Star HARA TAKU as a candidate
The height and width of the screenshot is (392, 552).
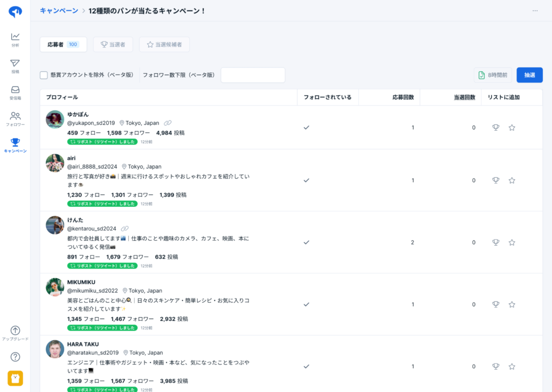point(512,366)
